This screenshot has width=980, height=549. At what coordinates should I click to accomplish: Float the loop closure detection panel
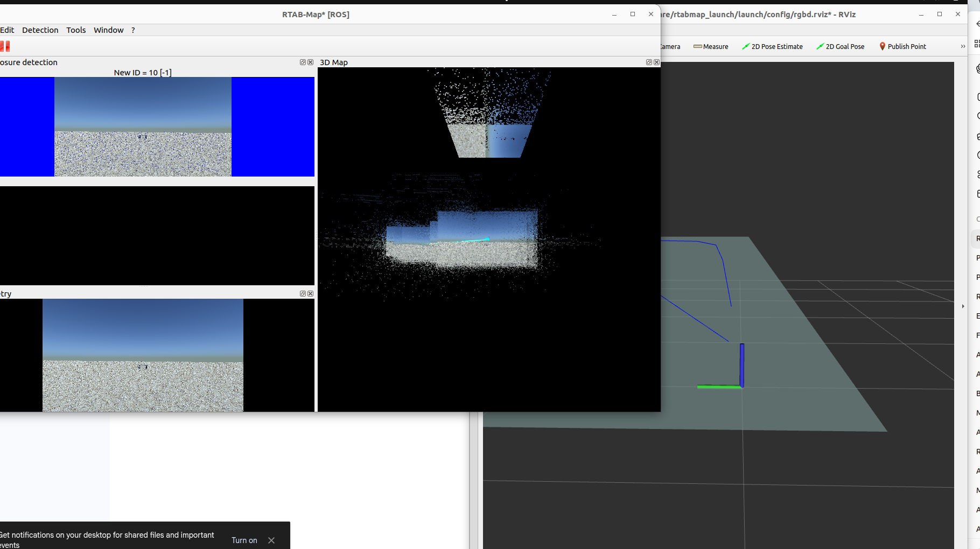[303, 62]
